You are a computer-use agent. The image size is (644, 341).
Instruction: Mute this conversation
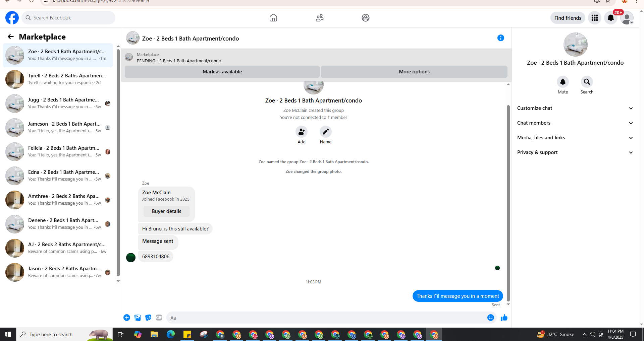pos(563,82)
